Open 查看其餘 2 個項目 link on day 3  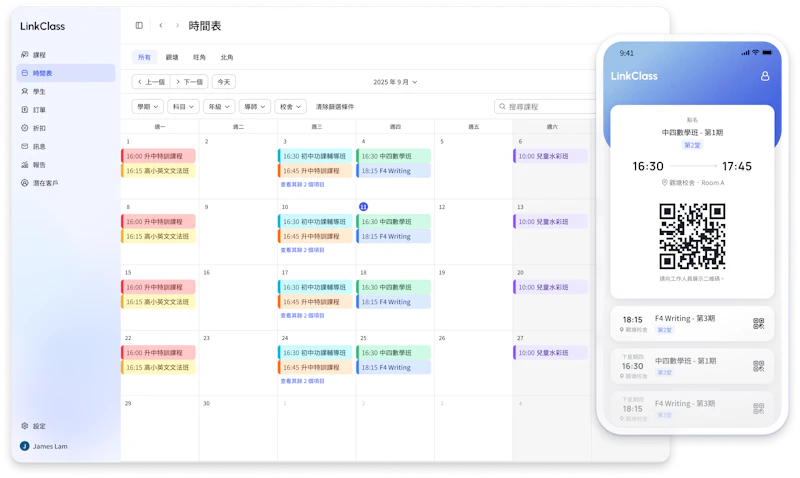coord(303,185)
